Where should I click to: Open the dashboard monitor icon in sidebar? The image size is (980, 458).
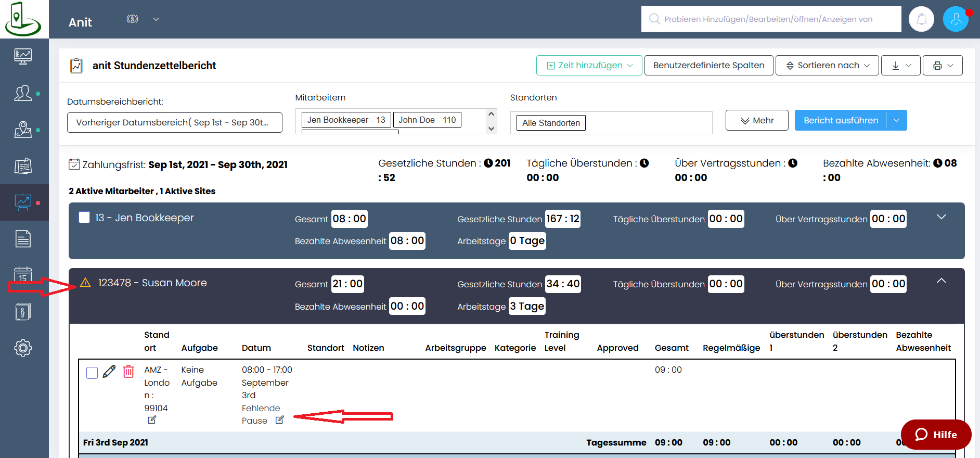point(23,56)
